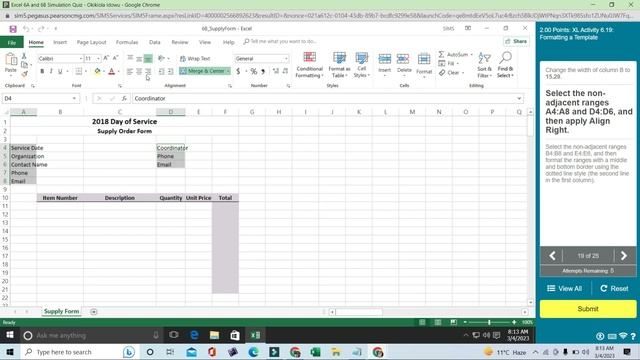Image resolution: width=640 pixels, height=360 pixels.
Task: Apply the red Font Color
Action: [111, 71]
